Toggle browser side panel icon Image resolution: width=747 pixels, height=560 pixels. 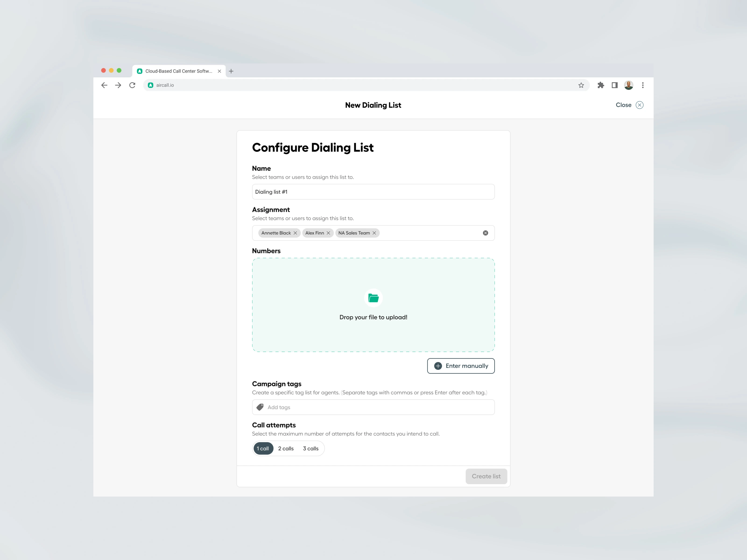point(614,85)
